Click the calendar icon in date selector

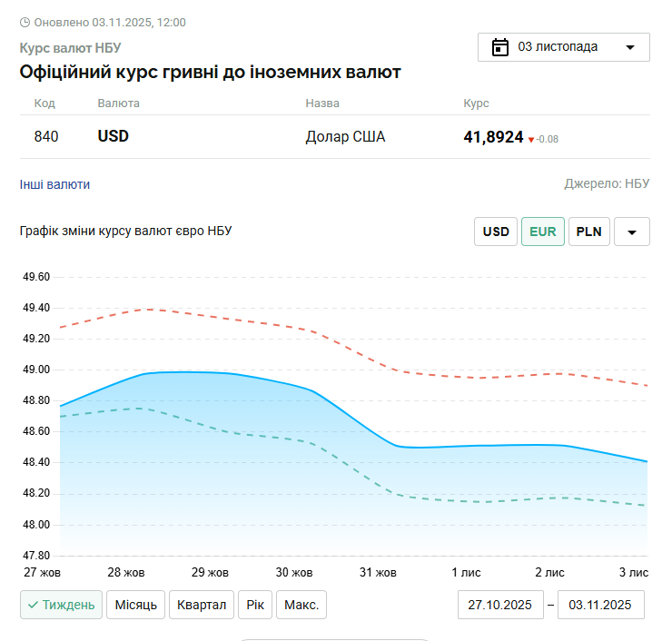coord(499,47)
